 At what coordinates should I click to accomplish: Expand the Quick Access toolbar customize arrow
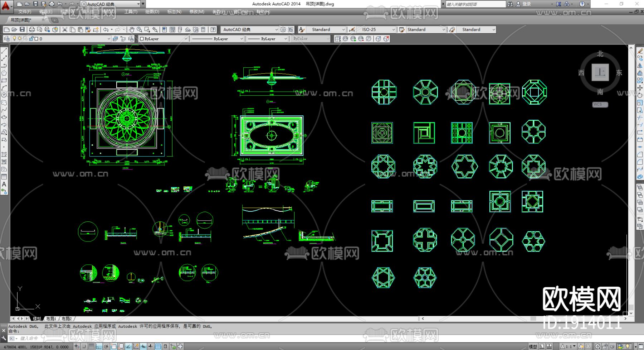click(143, 4)
